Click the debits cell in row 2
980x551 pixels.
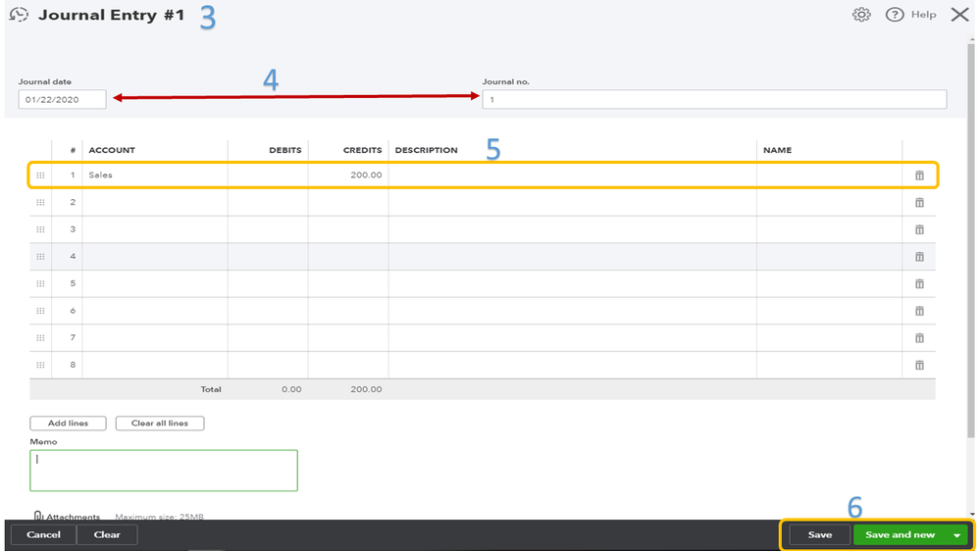(x=268, y=202)
